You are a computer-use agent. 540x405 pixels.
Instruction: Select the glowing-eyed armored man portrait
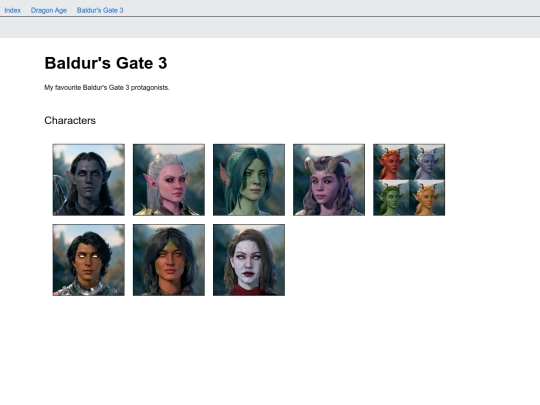pos(89,260)
